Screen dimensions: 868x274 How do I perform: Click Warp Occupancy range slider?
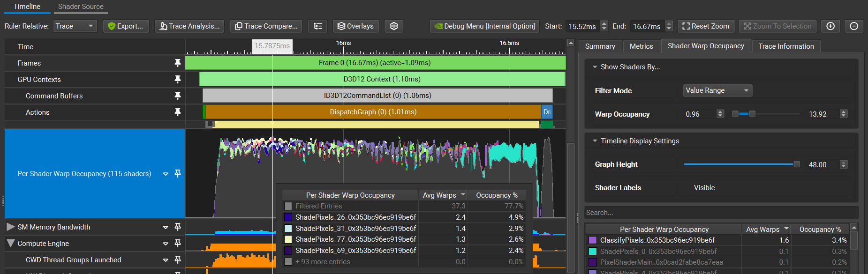(x=766, y=114)
